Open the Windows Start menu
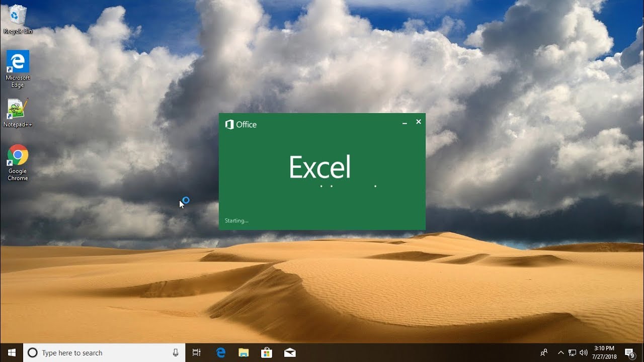Viewport: 644px width, 362px height. 12,352
